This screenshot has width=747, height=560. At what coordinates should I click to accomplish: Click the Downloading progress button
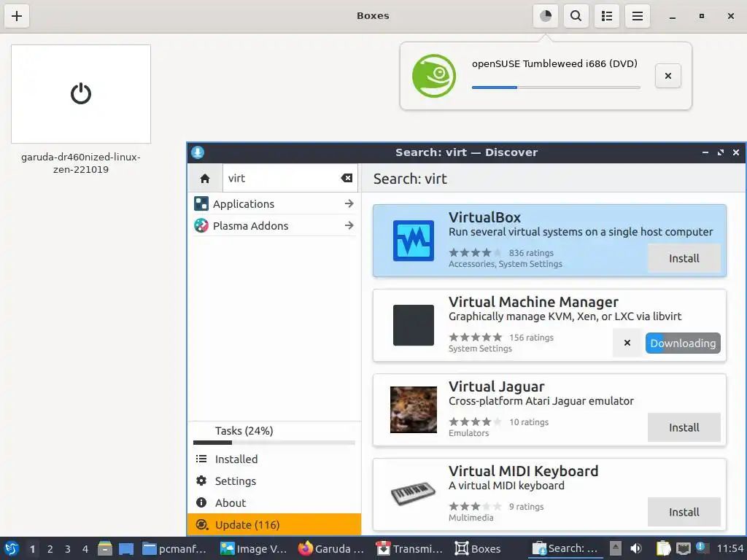click(683, 343)
